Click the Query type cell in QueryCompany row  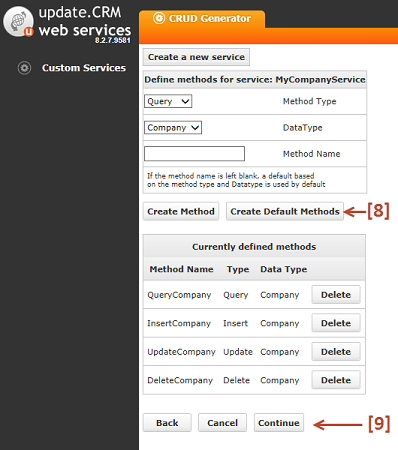pyautogui.click(x=236, y=295)
